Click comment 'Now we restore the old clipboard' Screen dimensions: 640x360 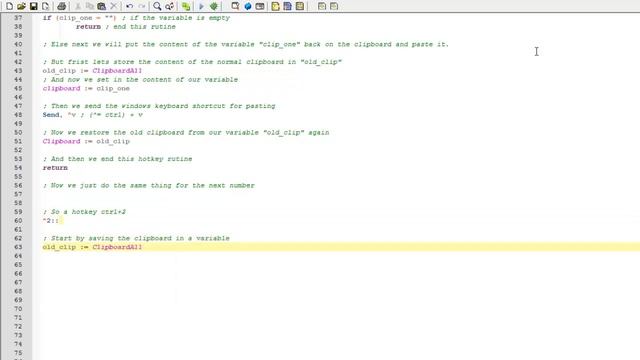186,133
